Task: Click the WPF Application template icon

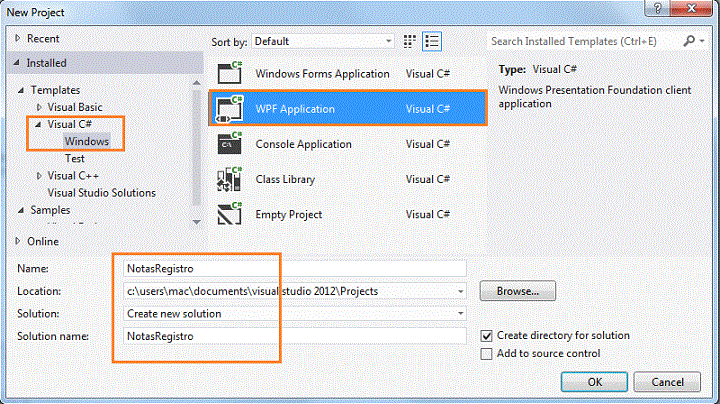Action: coord(229,109)
